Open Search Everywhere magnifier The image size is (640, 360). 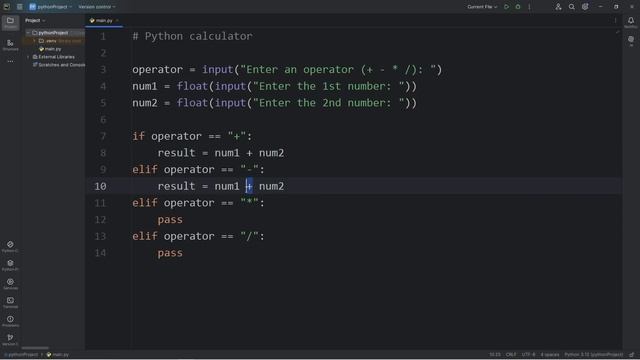[572, 7]
